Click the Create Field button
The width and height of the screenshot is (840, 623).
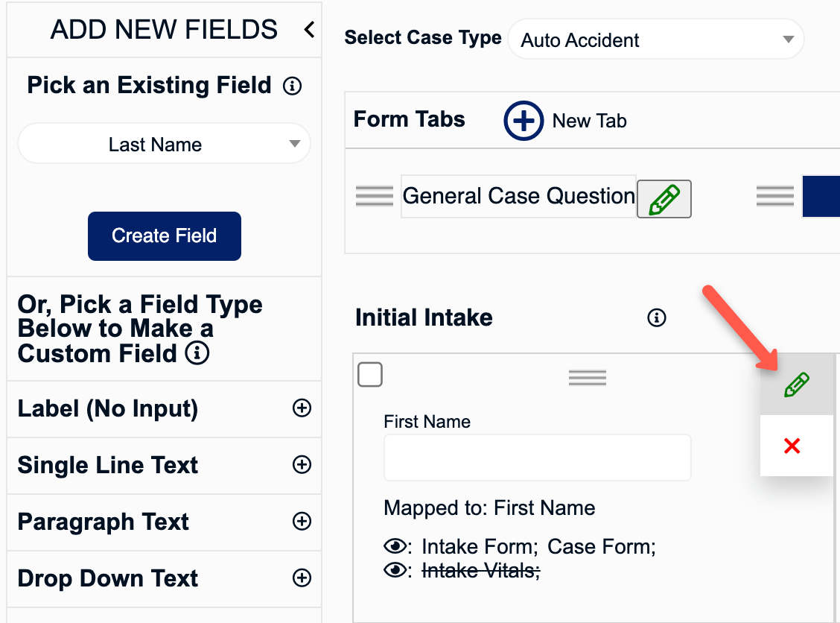pyautogui.click(x=164, y=235)
